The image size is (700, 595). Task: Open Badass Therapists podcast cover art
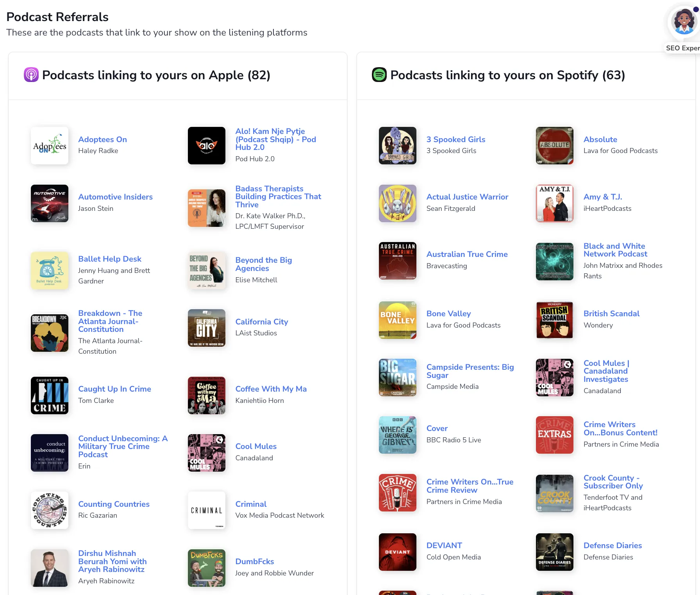(x=207, y=208)
